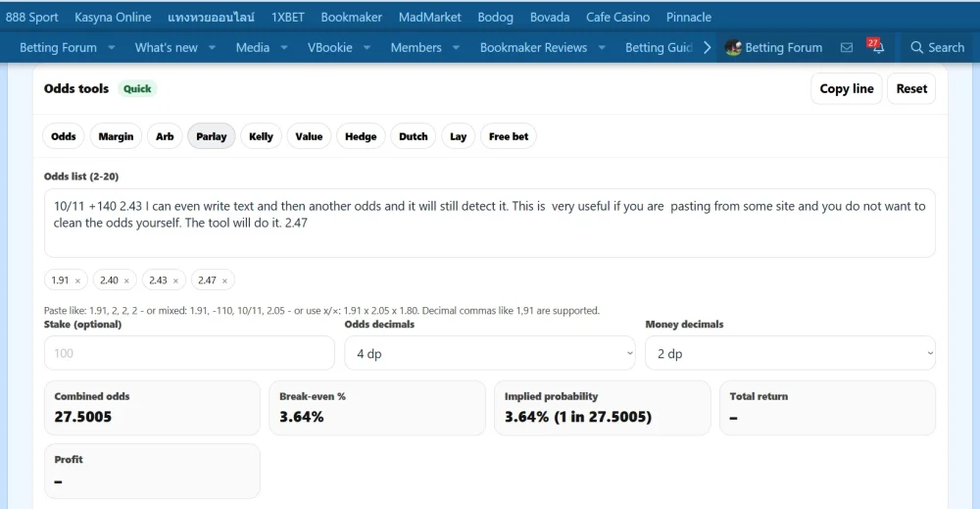Remove the 2.47 odds chip
Screen dimensions: 980x509
[x=224, y=280]
